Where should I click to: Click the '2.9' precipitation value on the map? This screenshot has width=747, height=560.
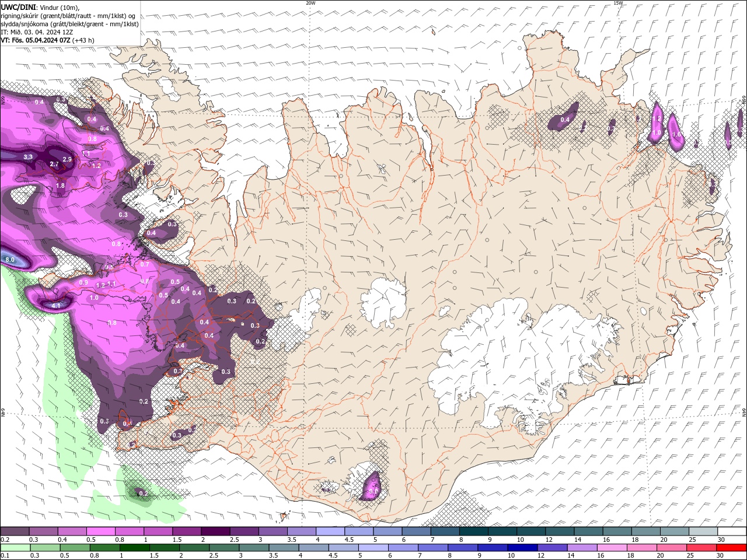click(67, 159)
